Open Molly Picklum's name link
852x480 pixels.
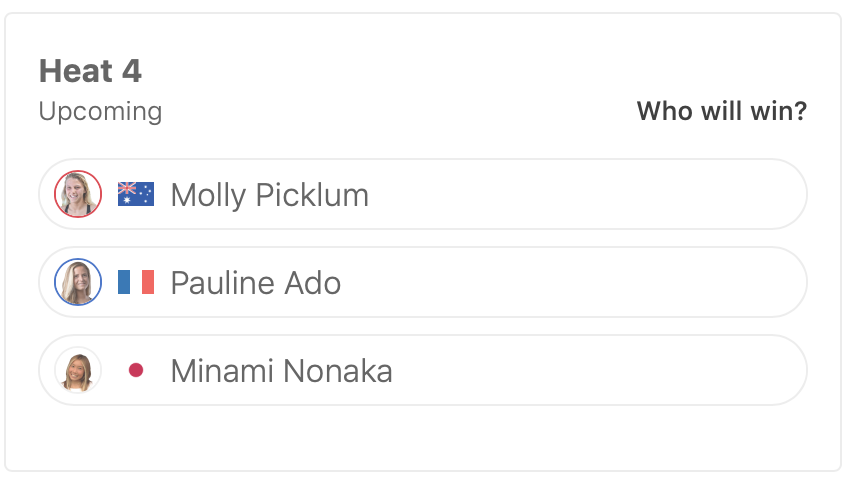(269, 195)
